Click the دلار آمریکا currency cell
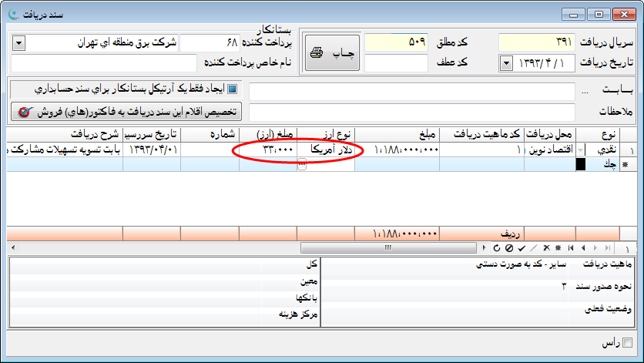The height and width of the screenshot is (363, 644). coord(329,150)
